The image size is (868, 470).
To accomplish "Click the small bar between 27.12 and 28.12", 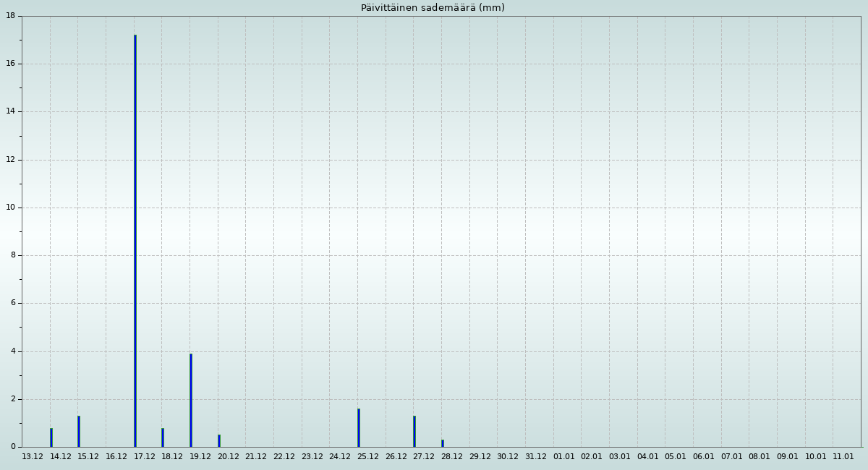I will click(x=443, y=443).
